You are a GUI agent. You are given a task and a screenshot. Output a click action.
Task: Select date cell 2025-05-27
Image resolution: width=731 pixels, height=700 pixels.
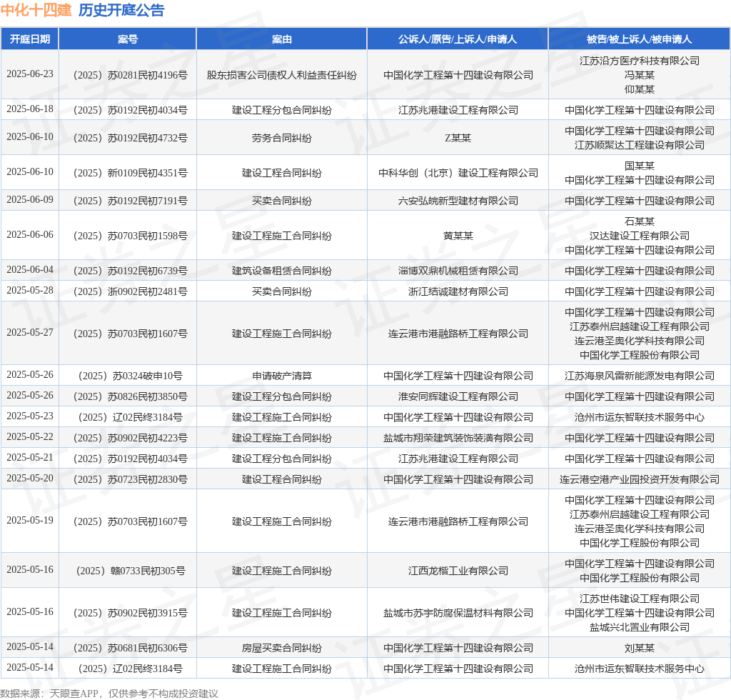pos(30,333)
